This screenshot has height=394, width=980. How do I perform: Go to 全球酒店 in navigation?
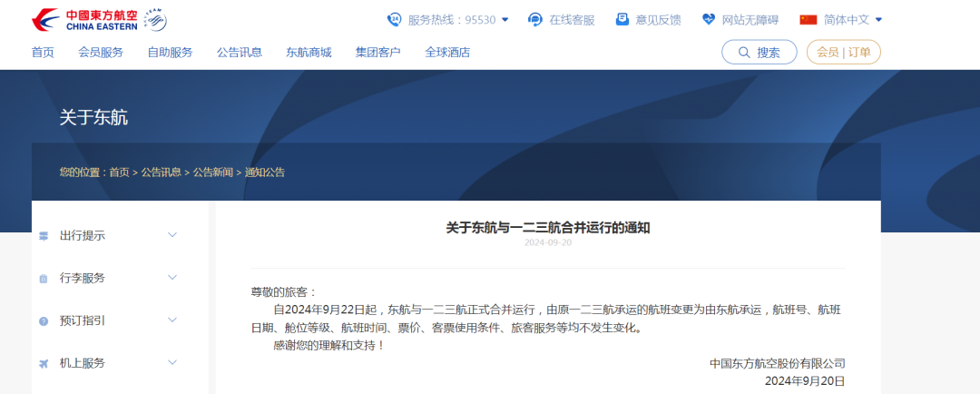447,53
